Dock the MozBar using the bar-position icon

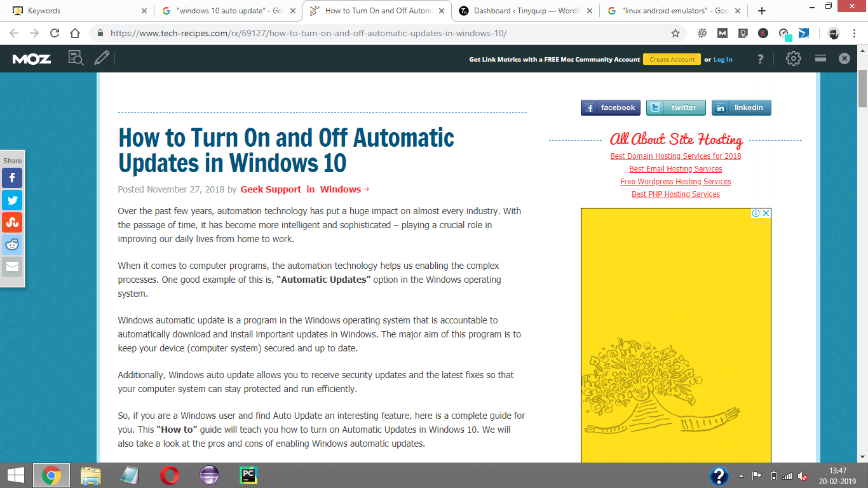tap(820, 58)
